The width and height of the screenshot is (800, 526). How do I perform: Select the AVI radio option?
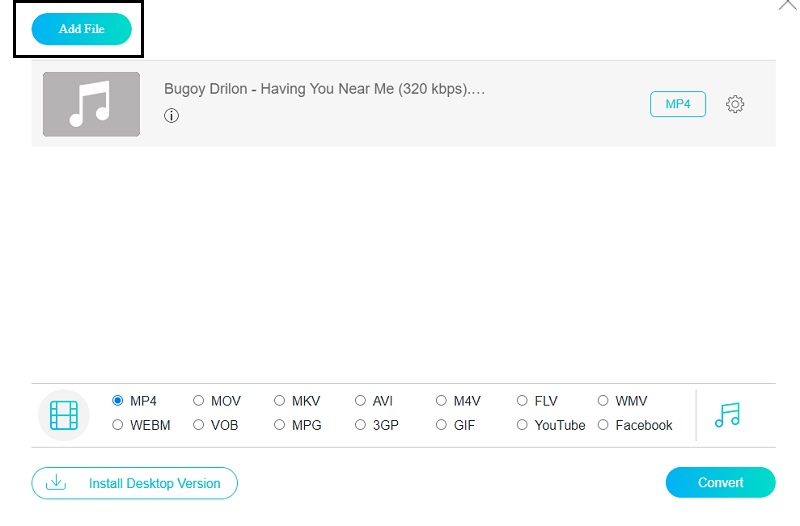[x=361, y=401]
